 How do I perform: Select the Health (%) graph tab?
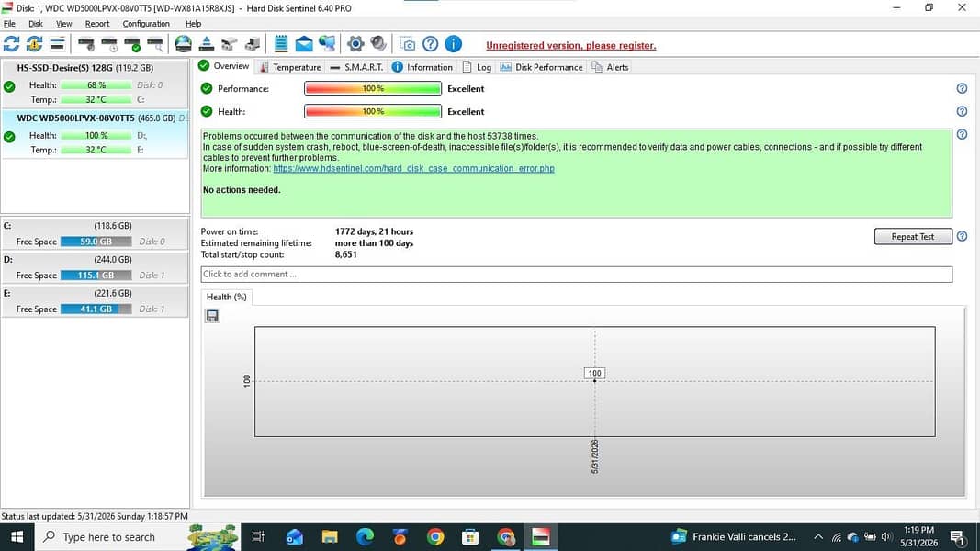[226, 297]
